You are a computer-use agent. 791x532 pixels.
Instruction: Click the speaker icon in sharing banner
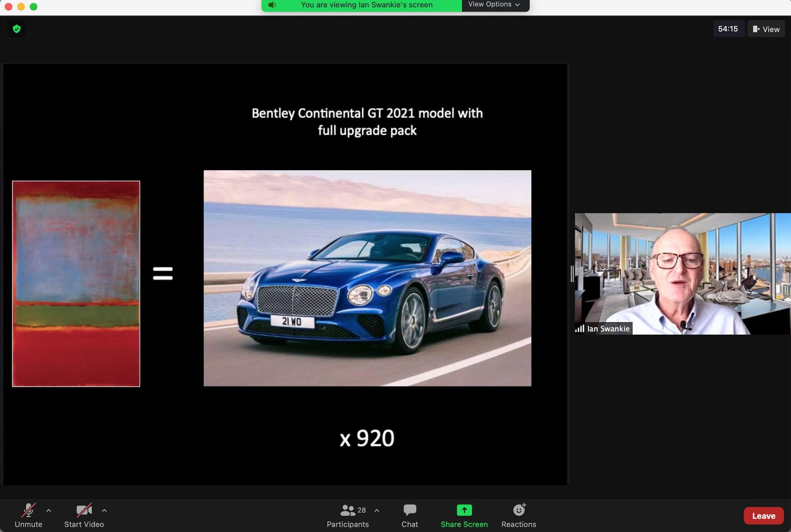(272, 5)
